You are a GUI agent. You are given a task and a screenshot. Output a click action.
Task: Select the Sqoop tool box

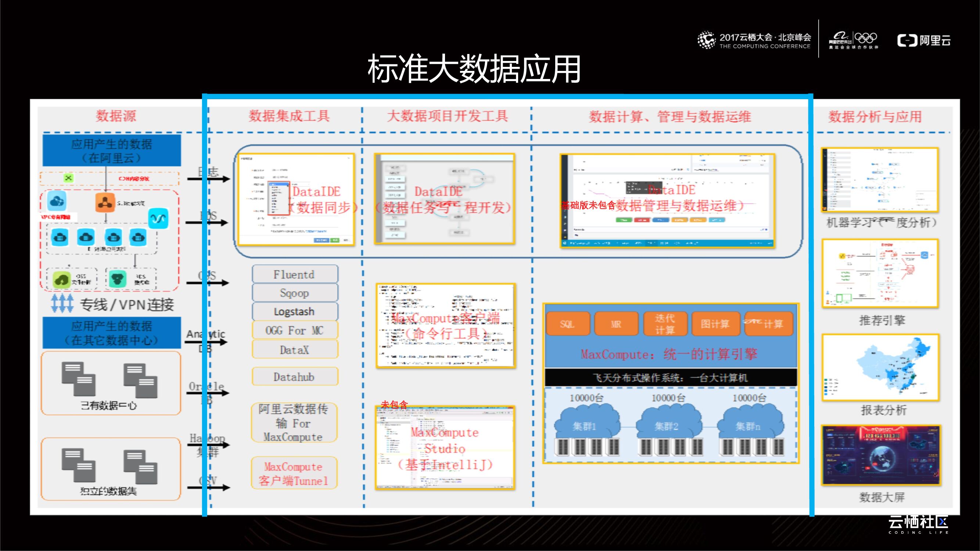click(294, 293)
